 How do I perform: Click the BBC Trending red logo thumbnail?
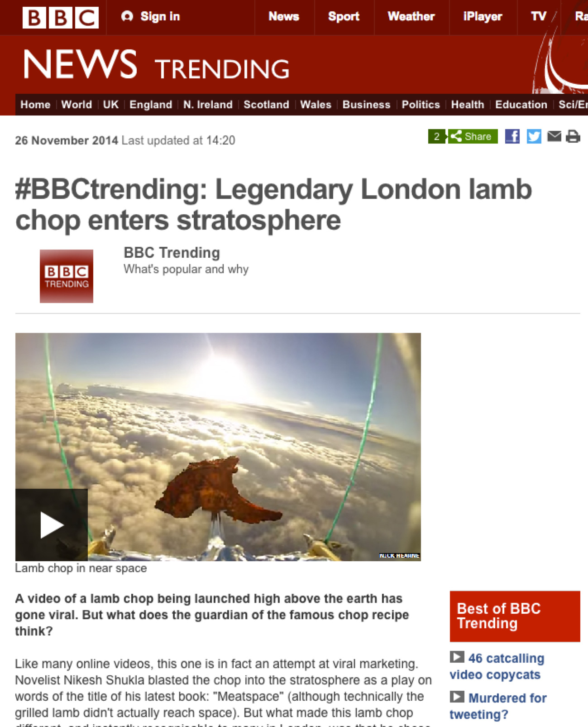click(x=67, y=276)
